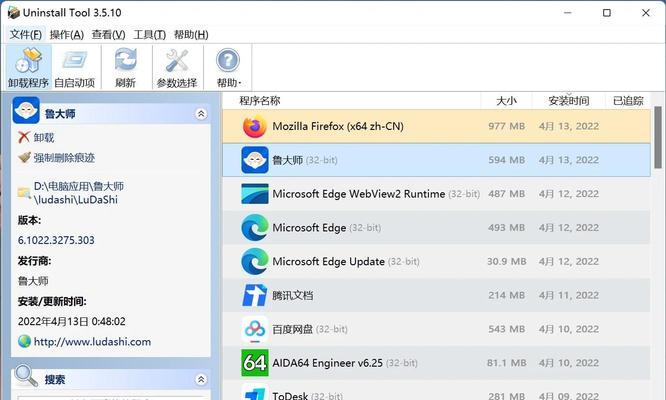Click the Mozilla Firefox program icon

point(254,126)
